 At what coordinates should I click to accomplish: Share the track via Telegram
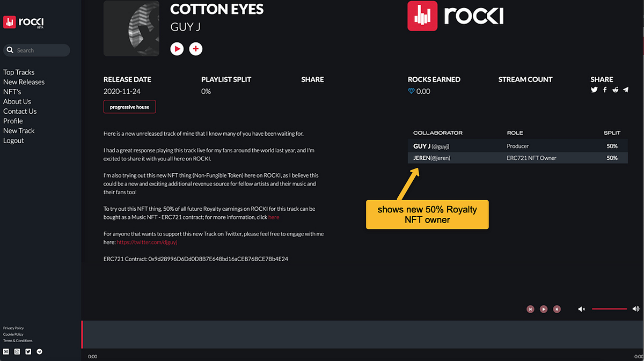point(626,90)
